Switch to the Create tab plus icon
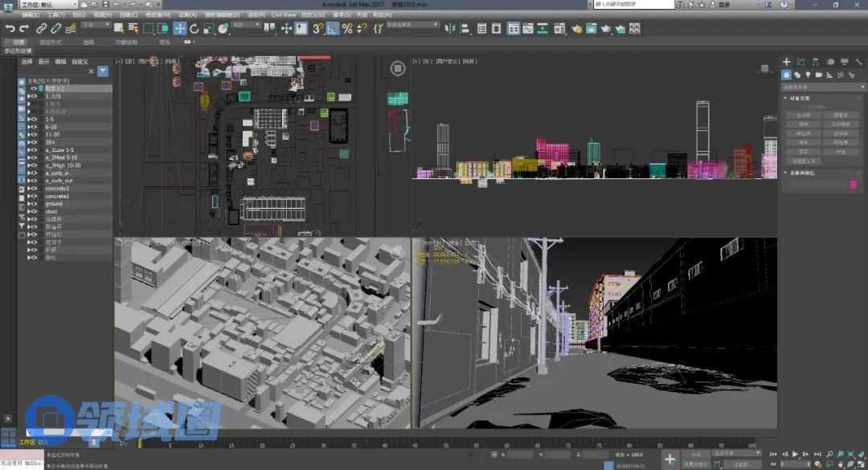868x470 pixels. [x=787, y=62]
